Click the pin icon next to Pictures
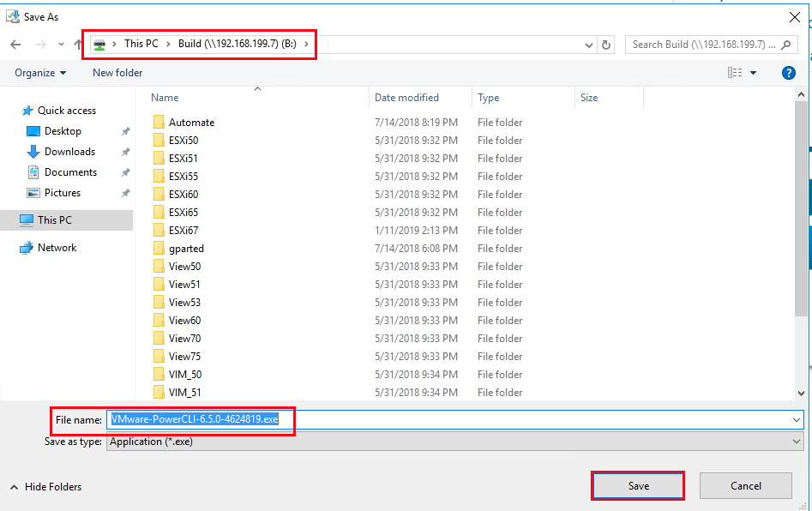The height and width of the screenshot is (511, 812). (125, 193)
